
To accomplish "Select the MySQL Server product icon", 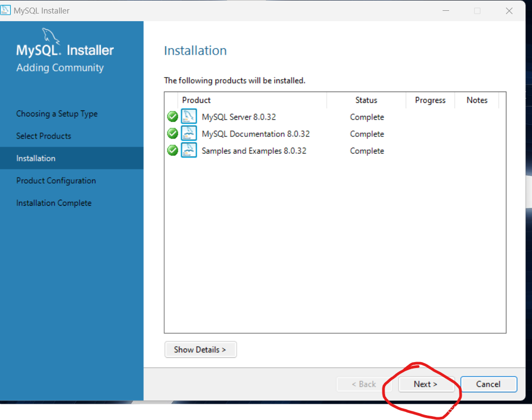I will 189,116.
